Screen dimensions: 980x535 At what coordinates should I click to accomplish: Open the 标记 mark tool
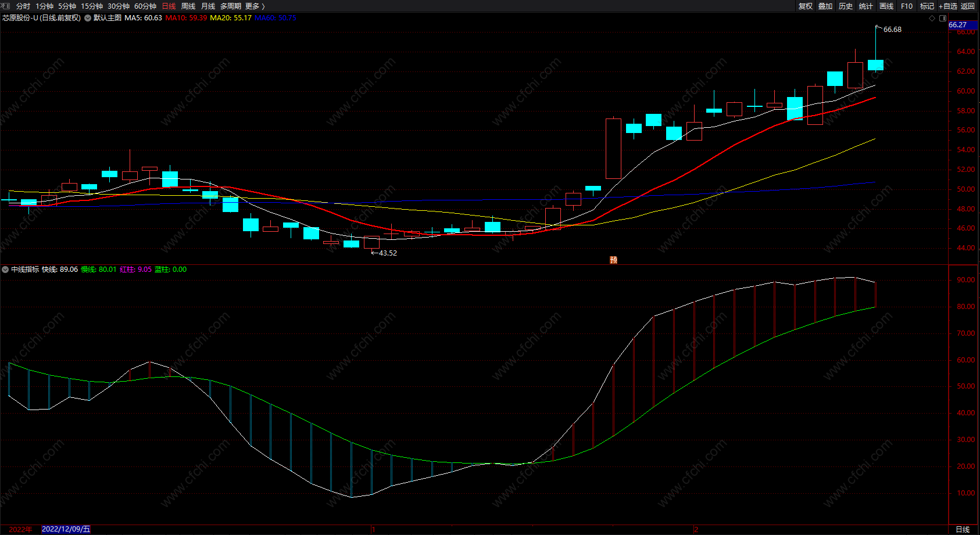point(927,6)
